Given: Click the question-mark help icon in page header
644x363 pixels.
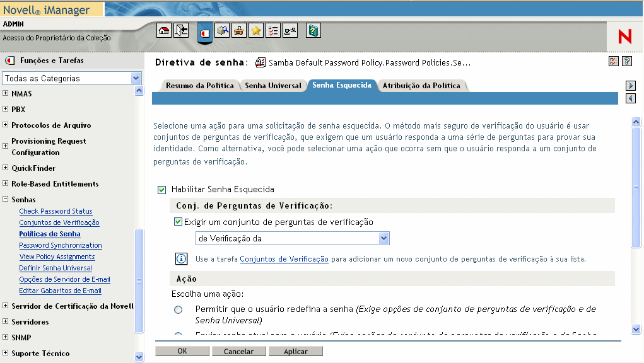Looking at the screenshot, I should tap(627, 62).
